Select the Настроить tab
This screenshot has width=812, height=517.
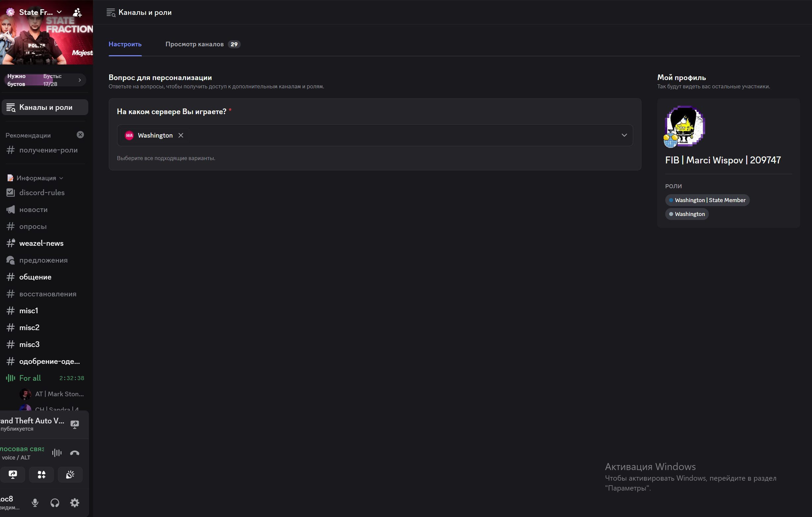click(125, 44)
